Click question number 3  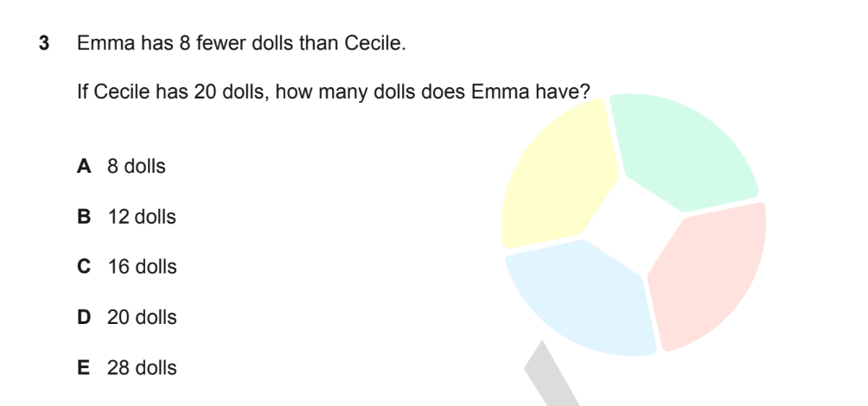point(44,43)
